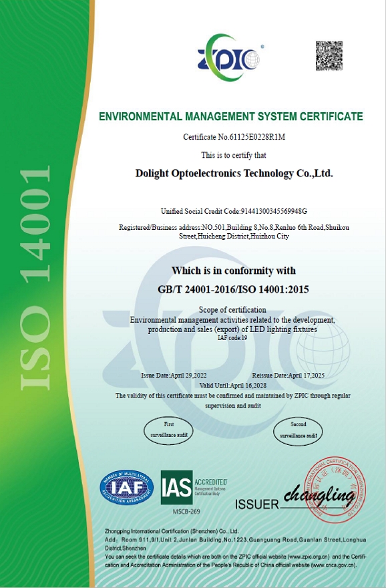The height and width of the screenshot is (588, 386).
Task: Click company name Dolight Optoelectronics Technology
Action: tap(234, 174)
